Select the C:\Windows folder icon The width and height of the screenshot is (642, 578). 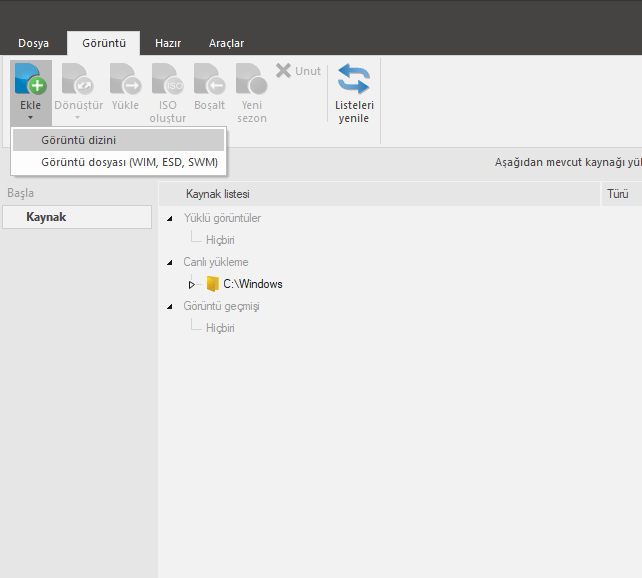(x=212, y=284)
